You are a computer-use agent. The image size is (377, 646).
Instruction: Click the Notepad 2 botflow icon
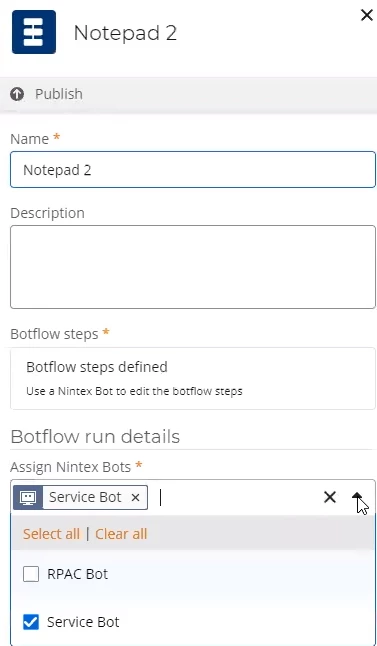click(x=34, y=32)
